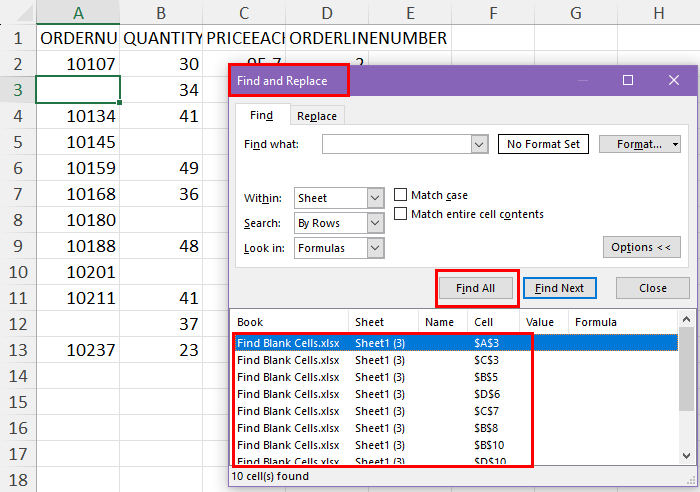This screenshot has width=700, height=492.
Task: Click cell with order number 10211
Action: coord(78,298)
